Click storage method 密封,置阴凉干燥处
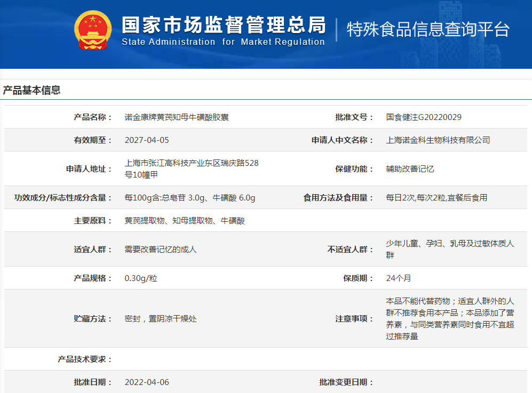The width and height of the screenshot is (532, 393). point(161,319)
